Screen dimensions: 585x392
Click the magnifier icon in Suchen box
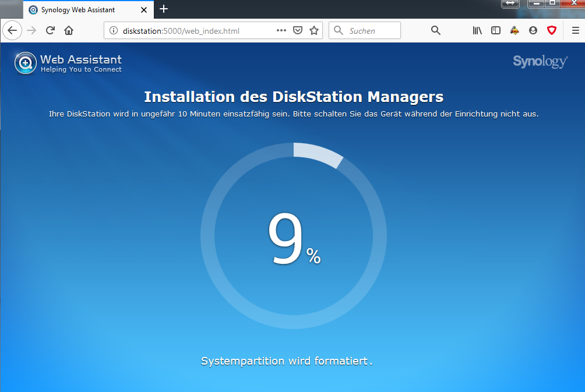tap(339, 30)
